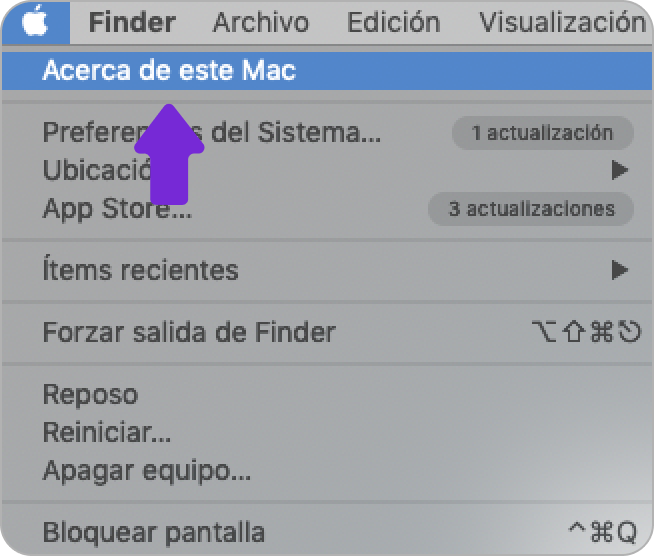The image size is (654, 556).
Task: Click the 3 actualizaciones badge
Action: coord(531,209)
